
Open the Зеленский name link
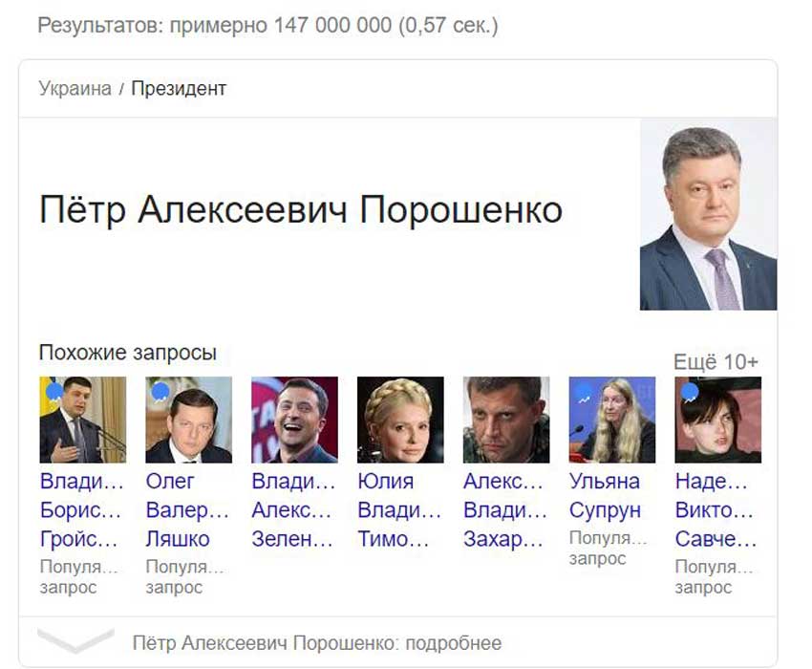coord(292,510)
